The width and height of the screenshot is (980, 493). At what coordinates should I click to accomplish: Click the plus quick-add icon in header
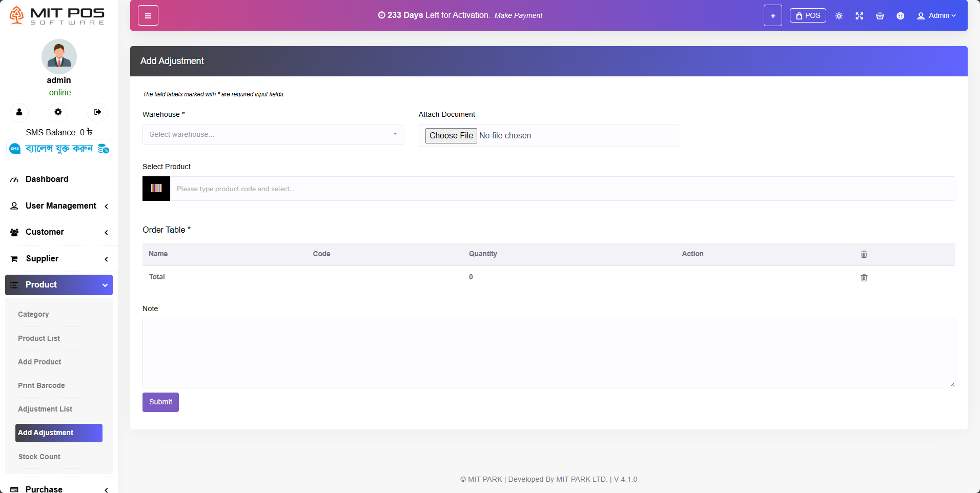[x=772, y=16]
